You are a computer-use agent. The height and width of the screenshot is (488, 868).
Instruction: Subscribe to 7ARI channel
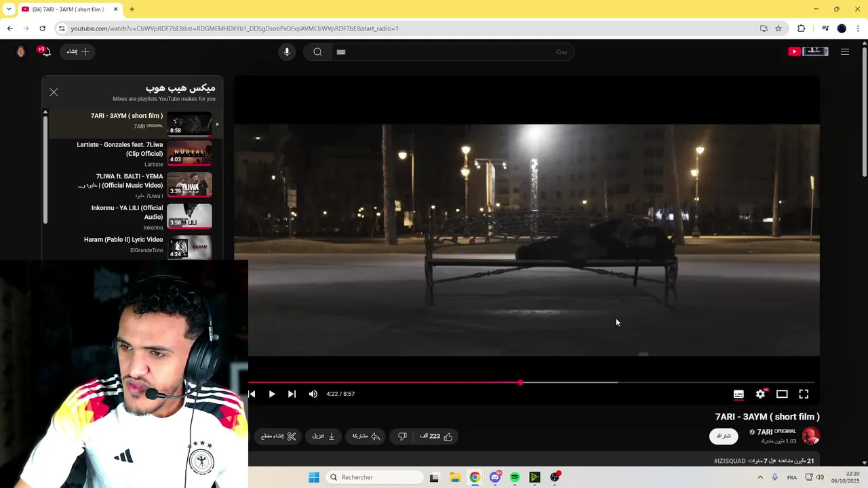[724, 436]
